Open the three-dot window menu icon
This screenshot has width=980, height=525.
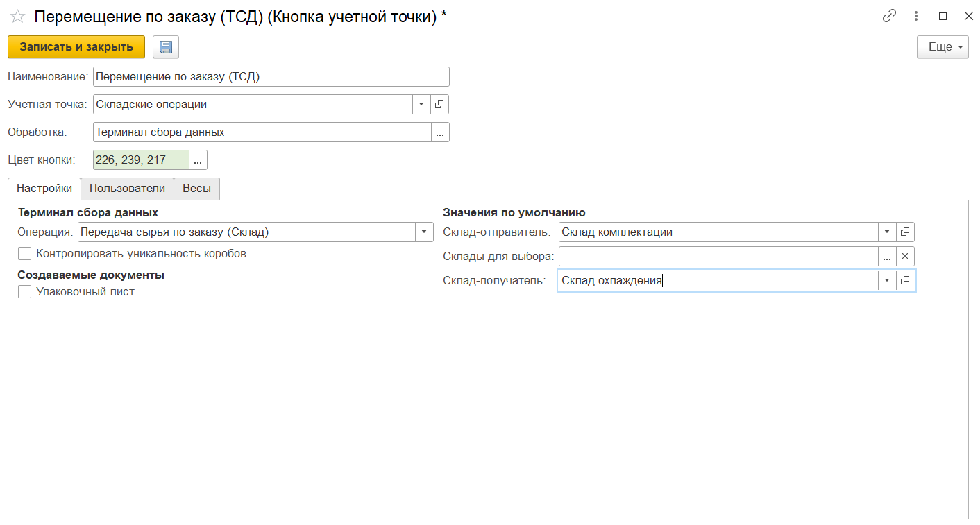[x=916, y=17]
